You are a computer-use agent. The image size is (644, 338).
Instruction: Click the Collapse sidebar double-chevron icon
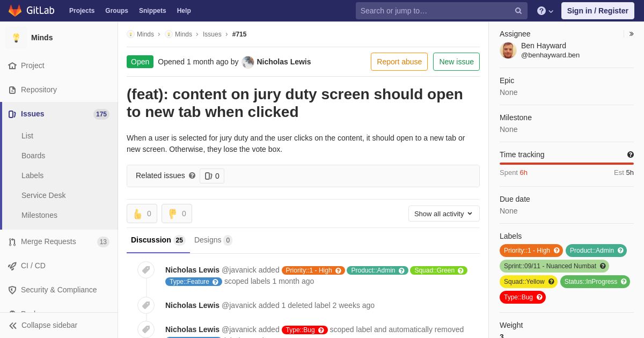(x=13, y=325)
